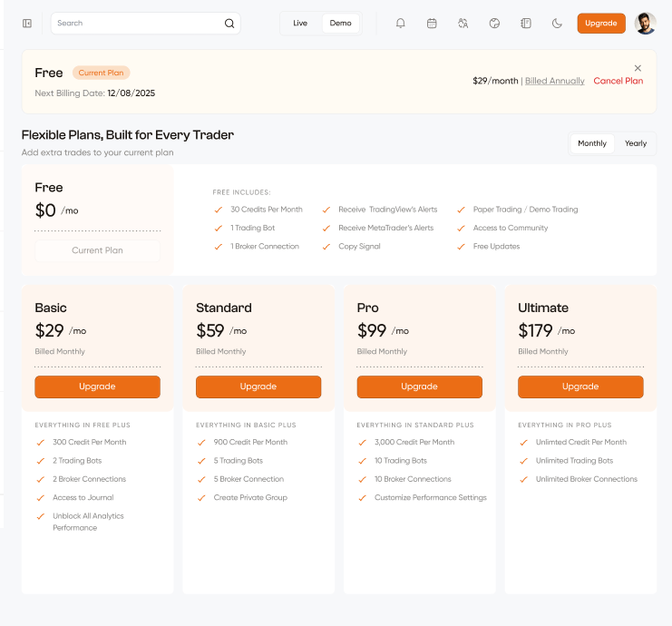
Task: Click '3,000 Credit Per Month' text
Action: pos(414,442)
